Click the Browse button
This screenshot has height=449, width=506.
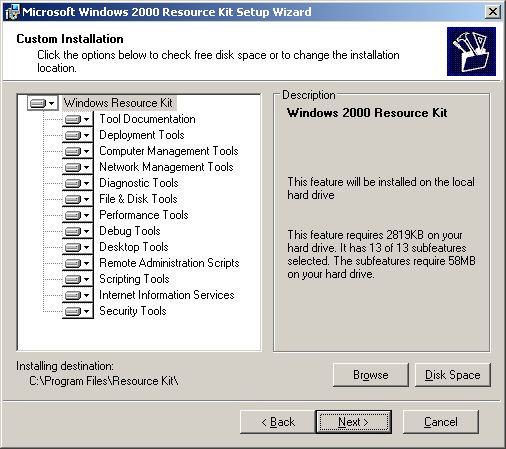(x=371, y=375)
